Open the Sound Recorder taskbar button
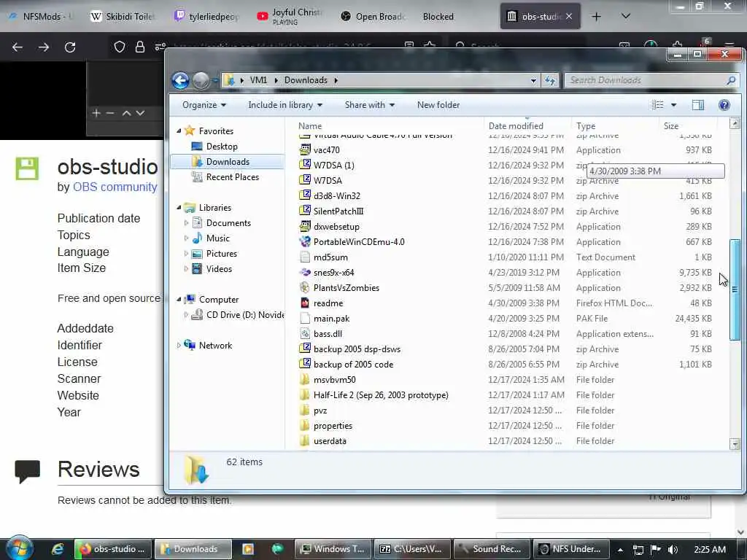747x560 pixels. click(492, 549)
